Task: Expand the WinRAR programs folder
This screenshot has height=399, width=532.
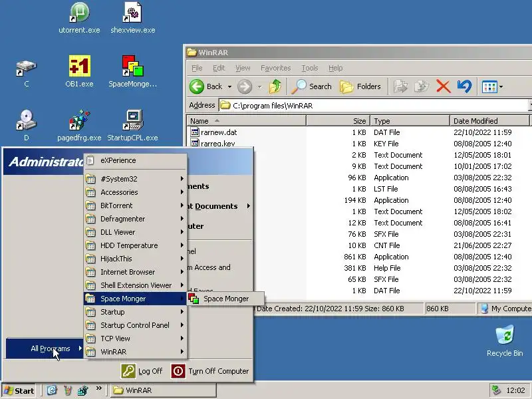Action: [x=136, y=352]
